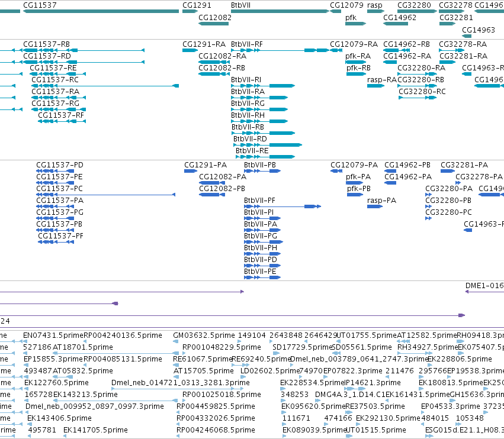Open protein CG11537-PC
This screenshot has height=439, width=504.
point(106,195)
